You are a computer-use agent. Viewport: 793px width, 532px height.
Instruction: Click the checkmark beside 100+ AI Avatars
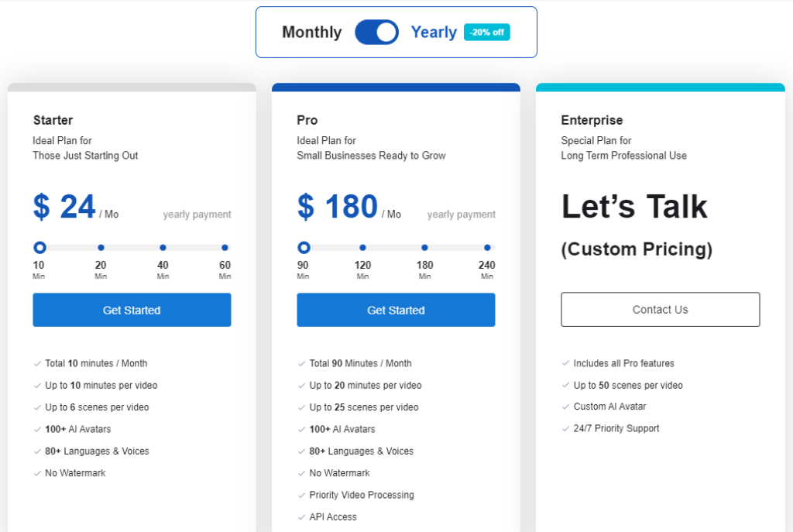pos(37,428)
